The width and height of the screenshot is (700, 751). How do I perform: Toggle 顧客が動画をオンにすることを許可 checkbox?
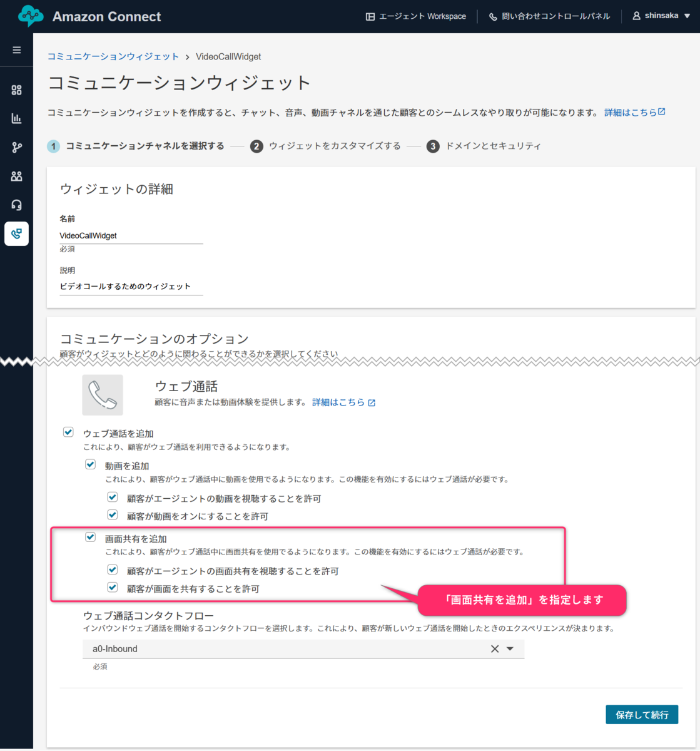click(x=113, y=515)
